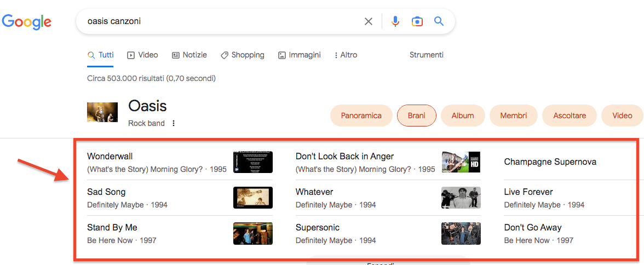Click the Google logo

[27, 22]
